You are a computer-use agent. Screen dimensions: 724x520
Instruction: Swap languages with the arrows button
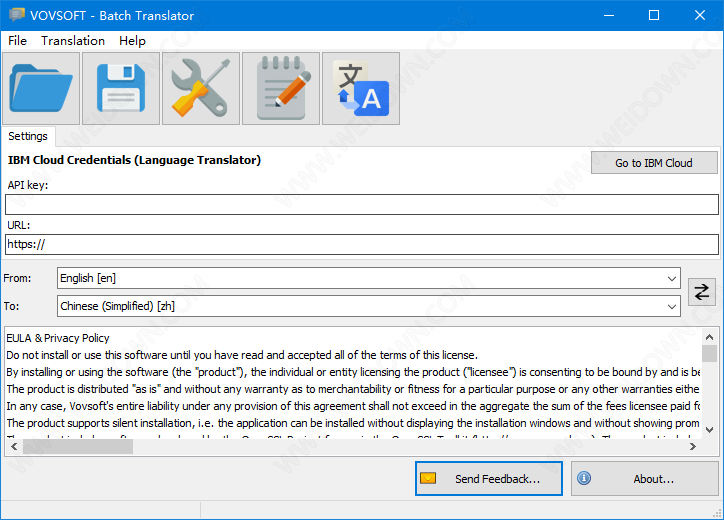tap(701, 292)
